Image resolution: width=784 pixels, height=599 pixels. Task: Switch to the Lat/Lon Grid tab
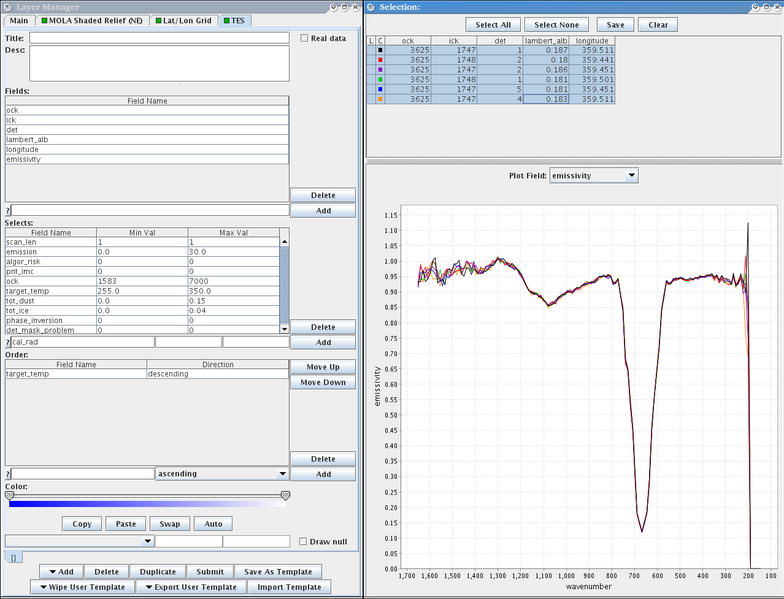184,20
